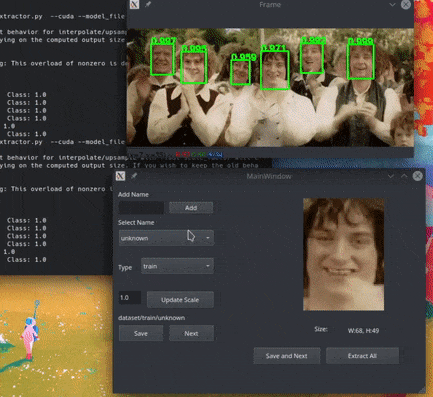Click the MainWindow title text
Image resolution: width=433 pixels, height=397 pixels.
tap(269, 176)
